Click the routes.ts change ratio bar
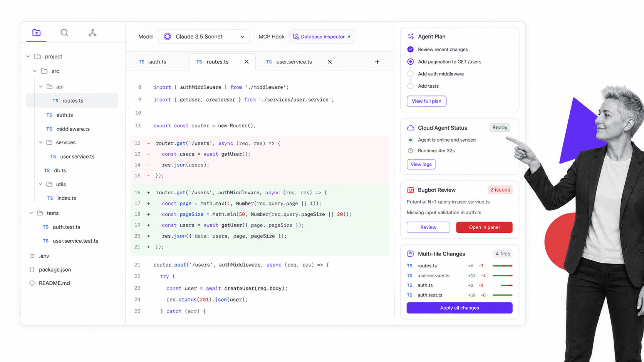 (502, 266)
